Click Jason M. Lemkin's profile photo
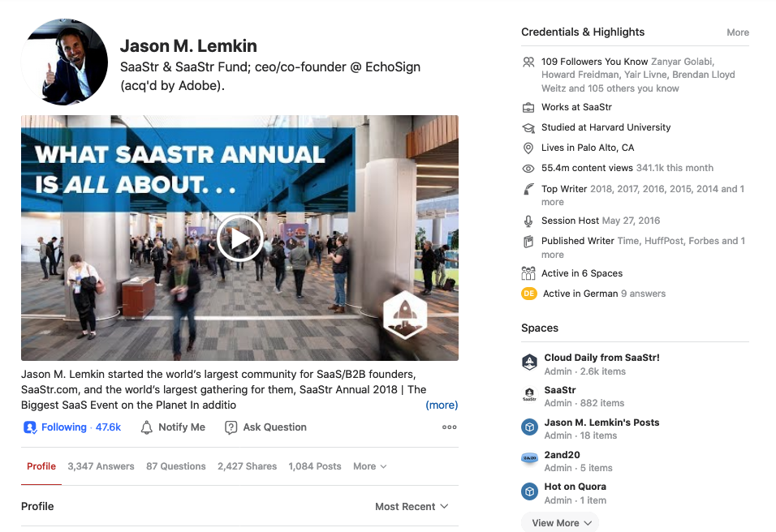776x532 pixels. 65,63
